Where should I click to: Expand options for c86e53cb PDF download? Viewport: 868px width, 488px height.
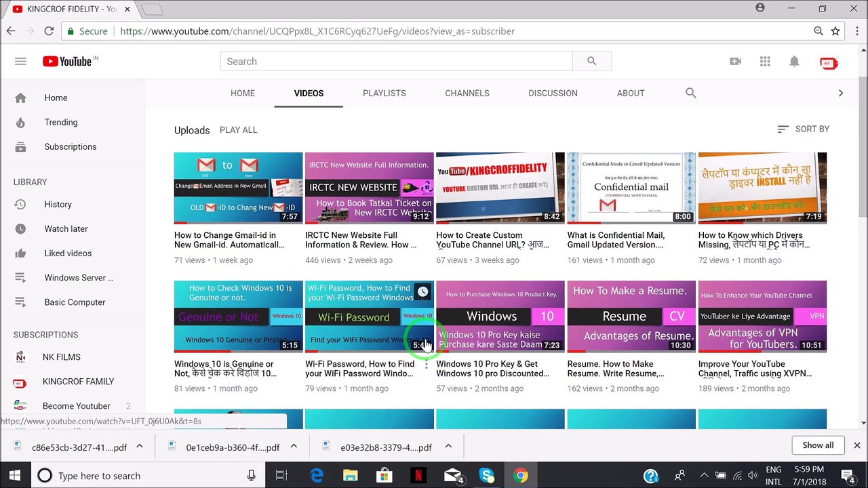pyautogui.click(x=139, y=446)
